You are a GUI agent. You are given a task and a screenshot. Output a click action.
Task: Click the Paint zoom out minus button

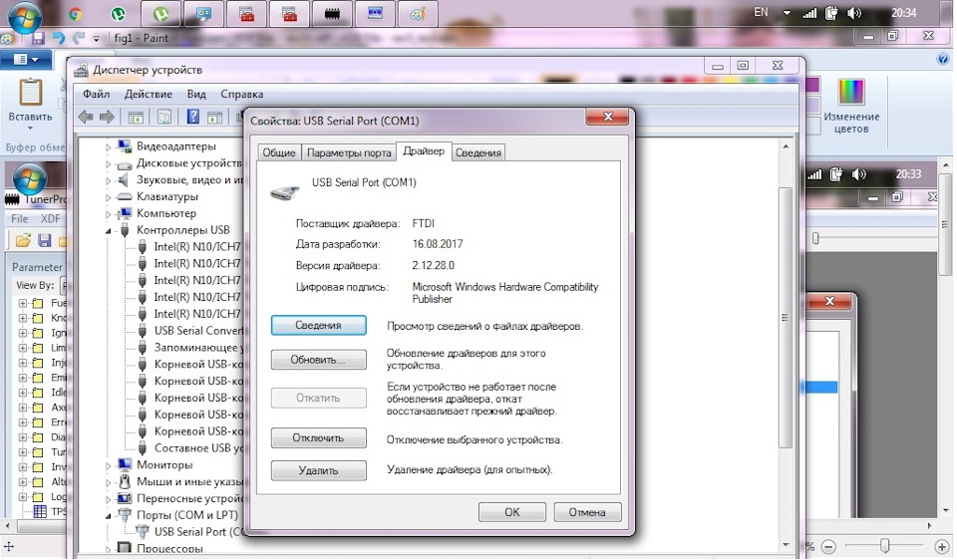pos(828,547)
